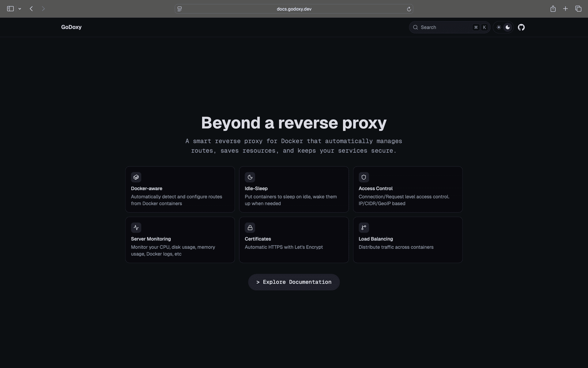The width and height of the screenshot is (588, 368).
Task: Open the page reader menu in address bar
Action: 180,9
